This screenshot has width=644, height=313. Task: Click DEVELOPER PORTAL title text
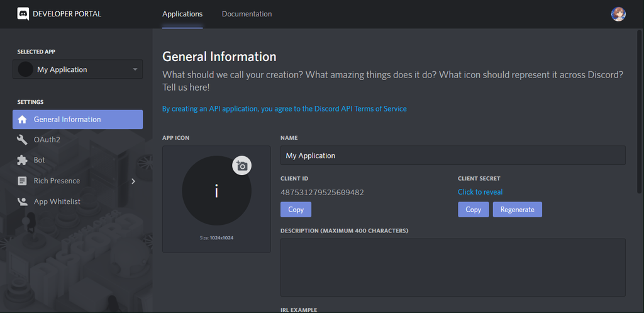click(67, 14)
